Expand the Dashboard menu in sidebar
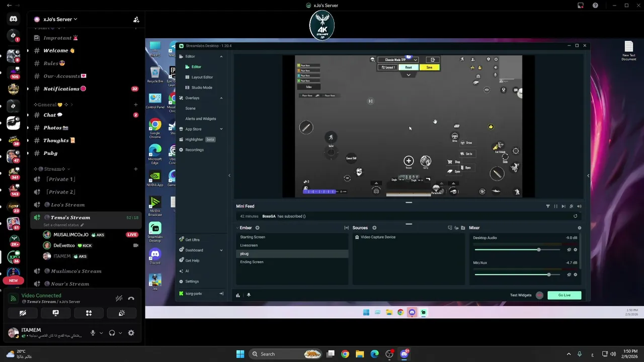Viewport: 644px width, 362px height. [221, 250]
